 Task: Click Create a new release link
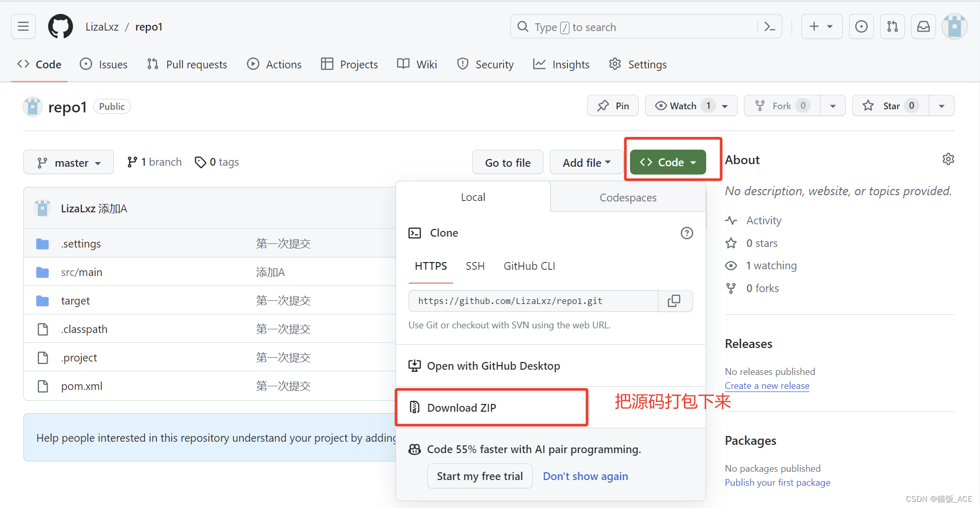767,386
